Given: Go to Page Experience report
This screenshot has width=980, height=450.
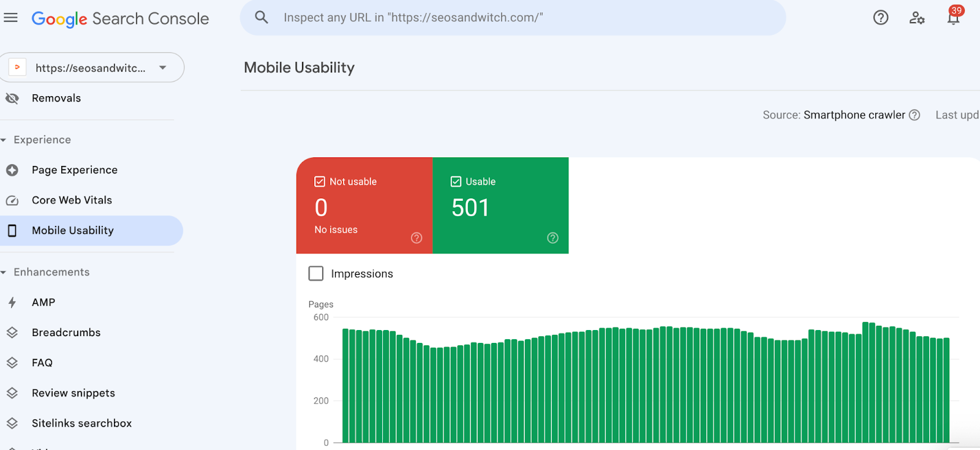Looking at the screenshot, I should point(74,170).
